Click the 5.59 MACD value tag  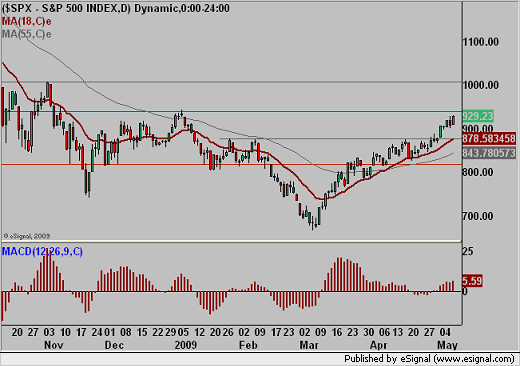(x=472, y=281)
